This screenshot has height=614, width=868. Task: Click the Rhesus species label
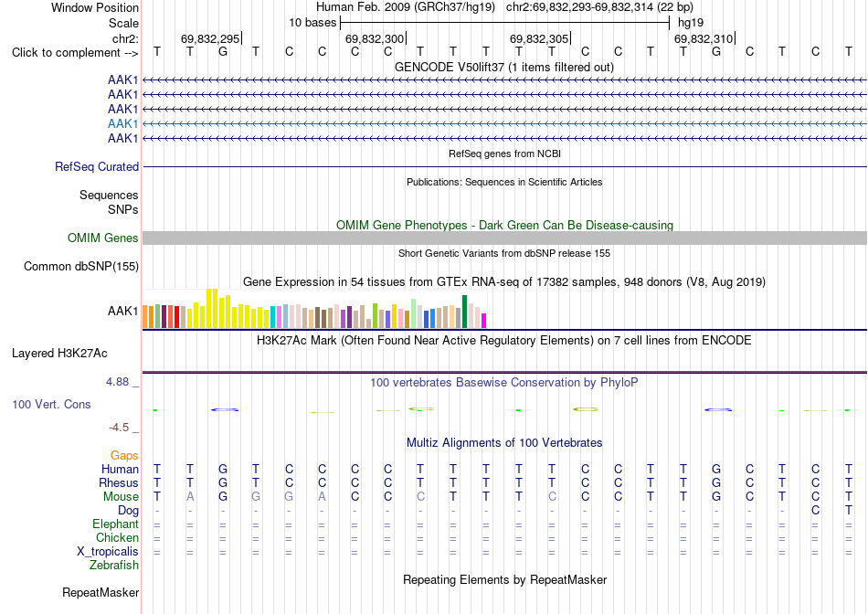(119, 482)
